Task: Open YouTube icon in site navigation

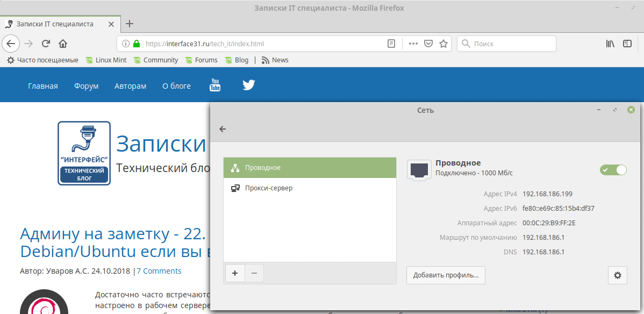Action: pos(215,85)
